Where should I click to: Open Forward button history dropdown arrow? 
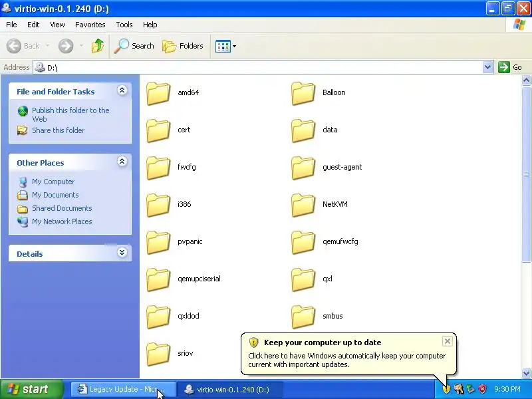click(81, 46)
